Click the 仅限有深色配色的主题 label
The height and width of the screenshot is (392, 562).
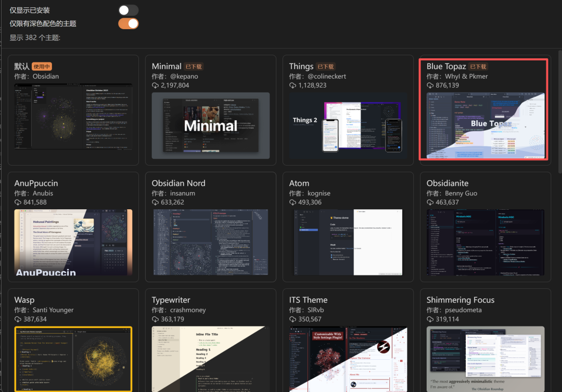(x=43, y=23)
